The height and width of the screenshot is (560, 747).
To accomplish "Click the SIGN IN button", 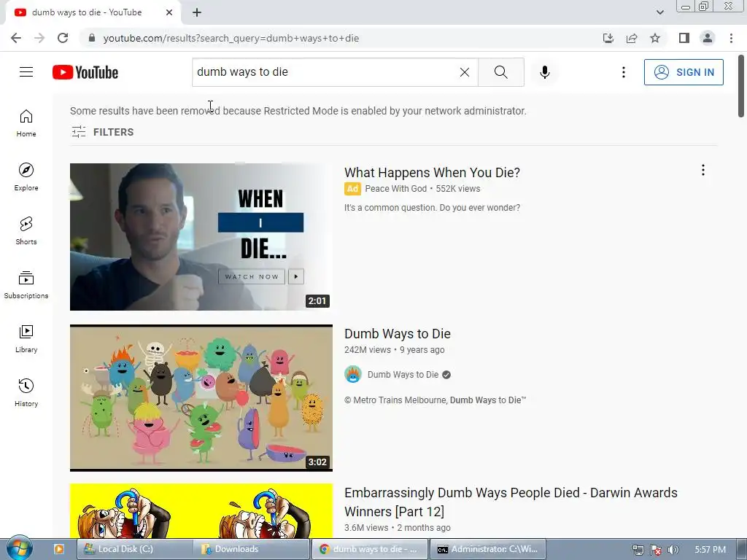I will (x=684, y=72).
